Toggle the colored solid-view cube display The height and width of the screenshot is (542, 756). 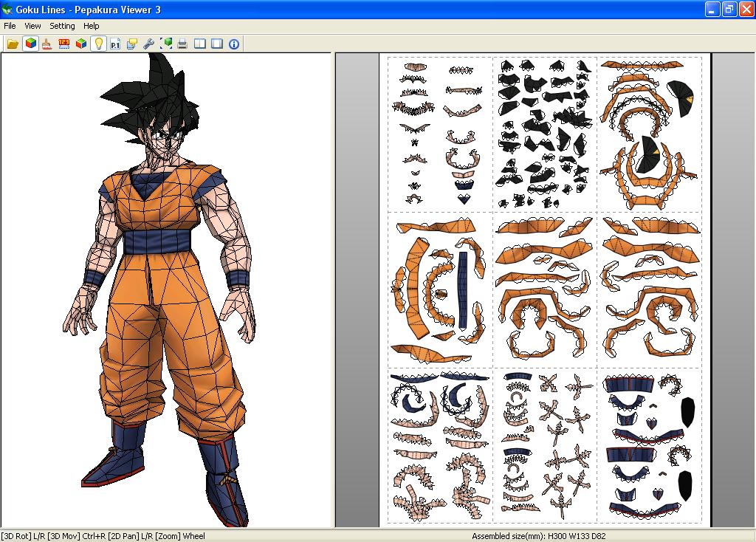point(80,44)
